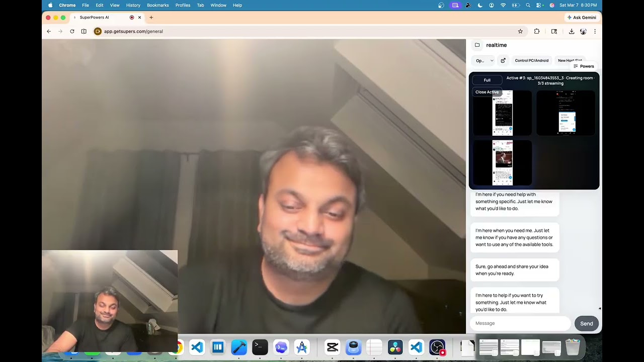Click Ask Gemini button
The width and height of the screenshot is (644, 362).
582,17
